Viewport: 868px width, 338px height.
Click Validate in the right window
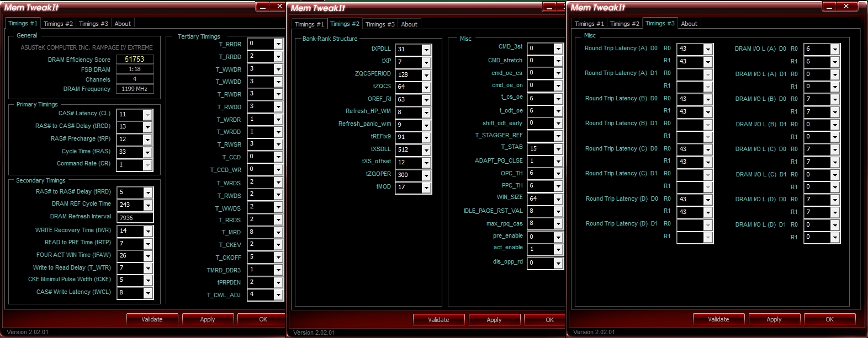click(718, 319)
